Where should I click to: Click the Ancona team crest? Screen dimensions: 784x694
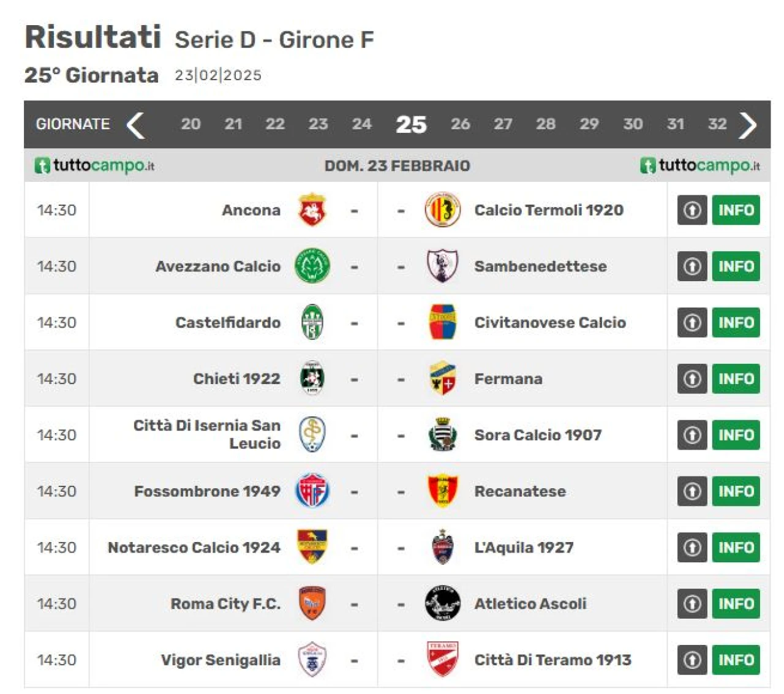(312, 209)
